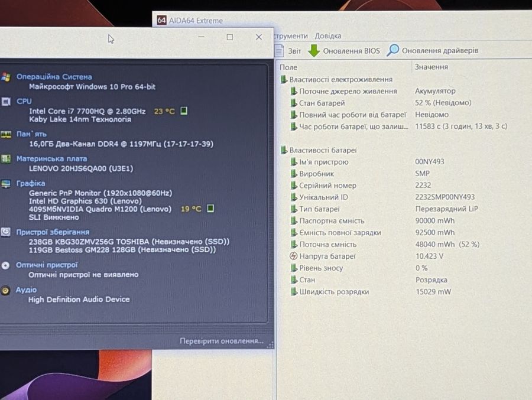Click the Bestoss GM228 128GB drive entry
The height and width of the screenshot is (400, 532).
122,250
